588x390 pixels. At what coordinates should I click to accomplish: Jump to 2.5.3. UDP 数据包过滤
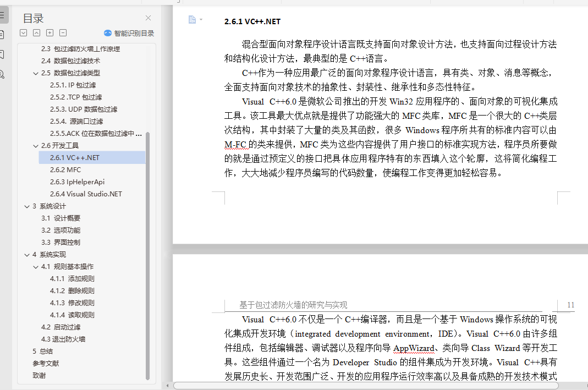tap(84, 109)
